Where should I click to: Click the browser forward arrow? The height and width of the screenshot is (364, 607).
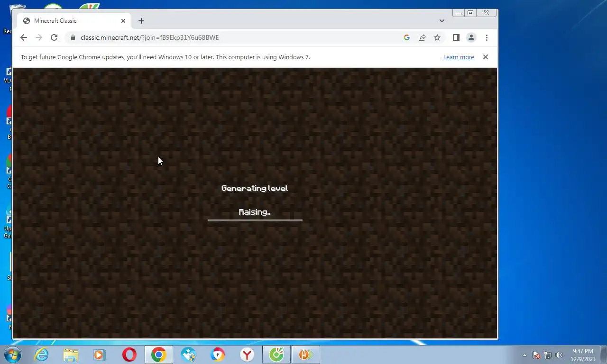click(x=39, y=37)
